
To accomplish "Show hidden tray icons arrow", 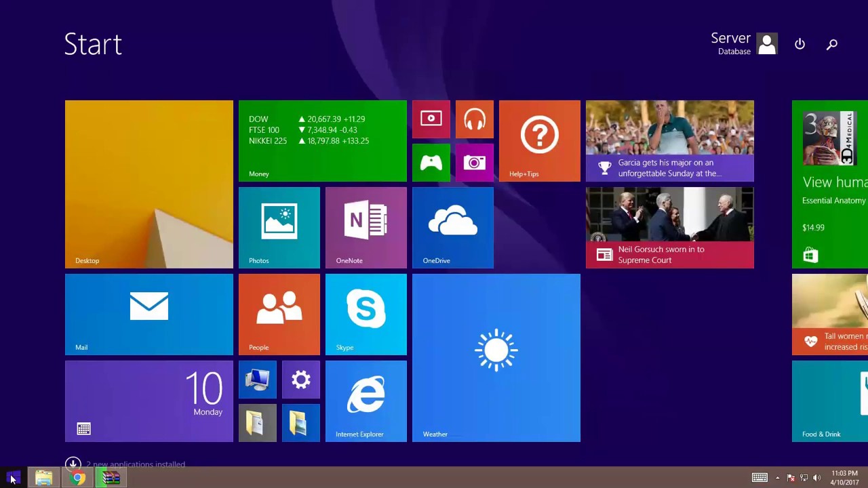I will 778,478.
